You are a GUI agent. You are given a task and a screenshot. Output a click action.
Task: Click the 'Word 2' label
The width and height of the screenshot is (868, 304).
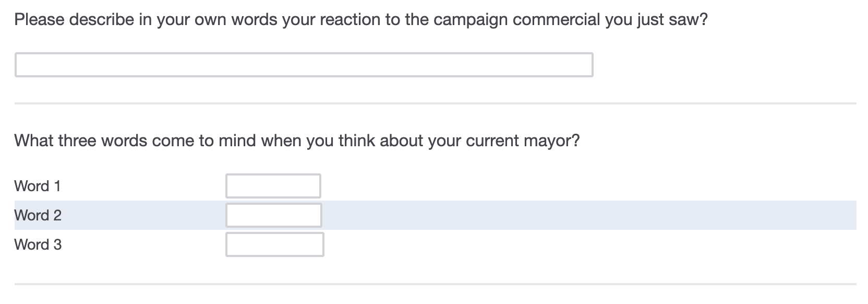pyautogui.click(x=38, y=215)
